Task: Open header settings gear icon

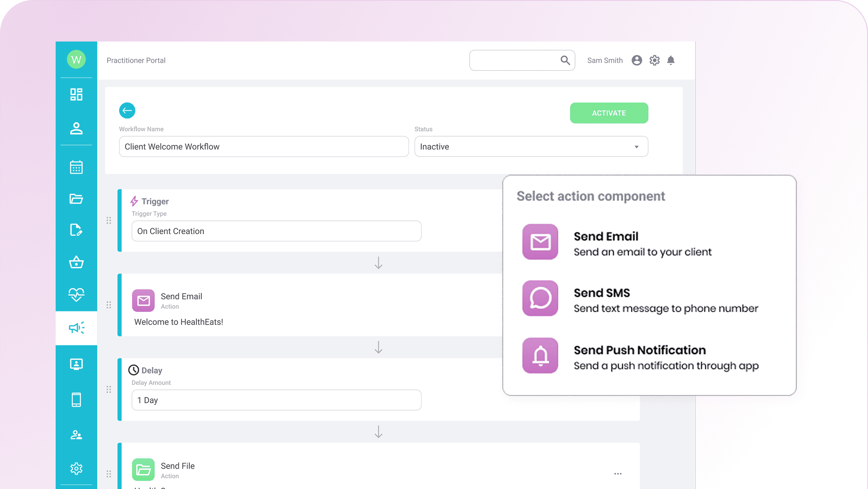Action: (655, 61)
